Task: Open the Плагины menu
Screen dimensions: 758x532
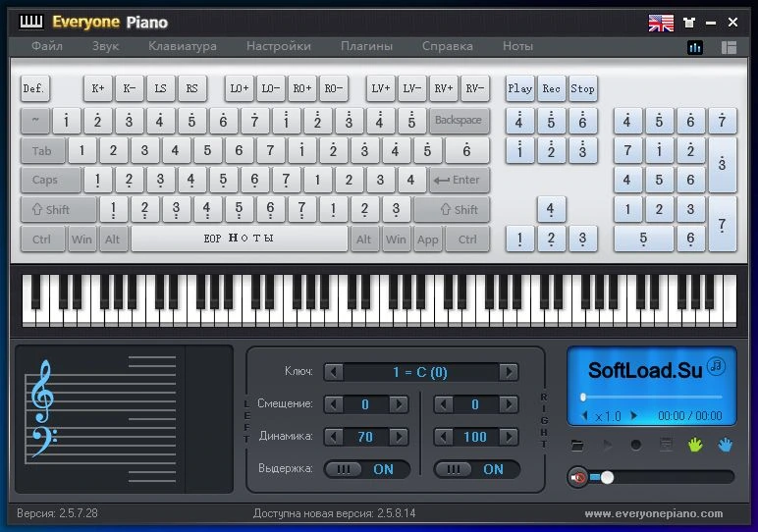Action: coord(366,46)
